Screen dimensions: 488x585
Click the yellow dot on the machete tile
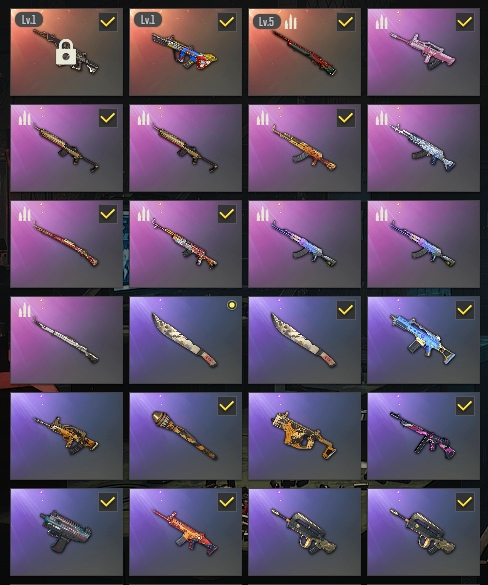(x=232, y=305)
